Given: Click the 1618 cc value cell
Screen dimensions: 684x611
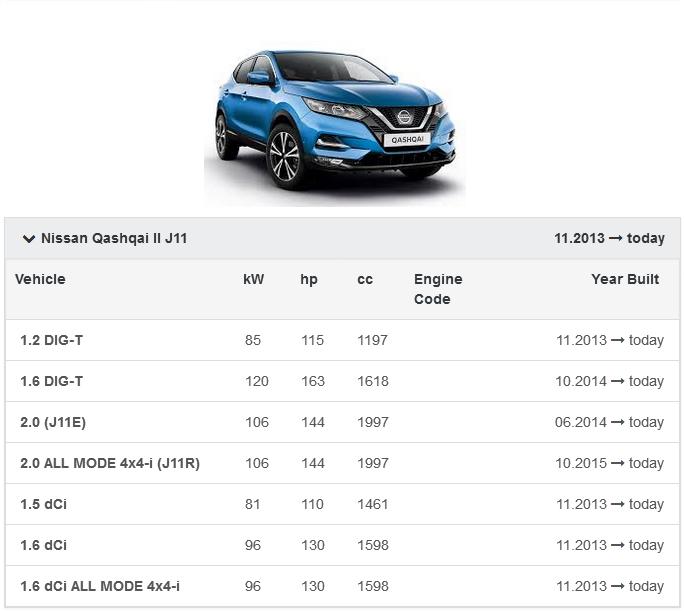Looking at the screenshot, I should 372,381.
